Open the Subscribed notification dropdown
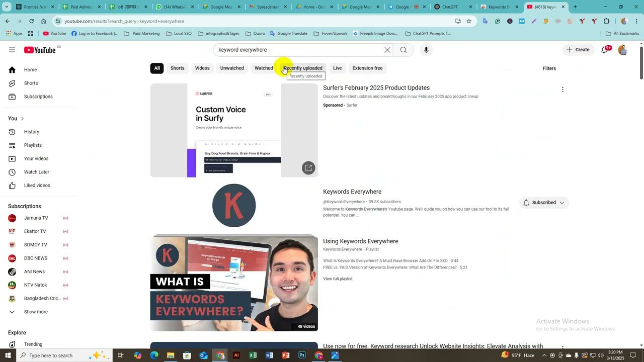644x362 pixels. point(544,203)
